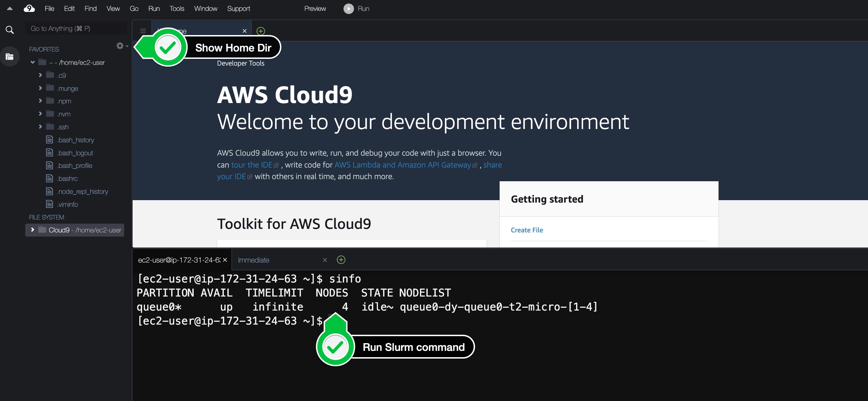Image resolution: width=868 pixels, height=401 pixels.
Task: Expand the Cloud9 file system folder
Action: tap(32, 230)
